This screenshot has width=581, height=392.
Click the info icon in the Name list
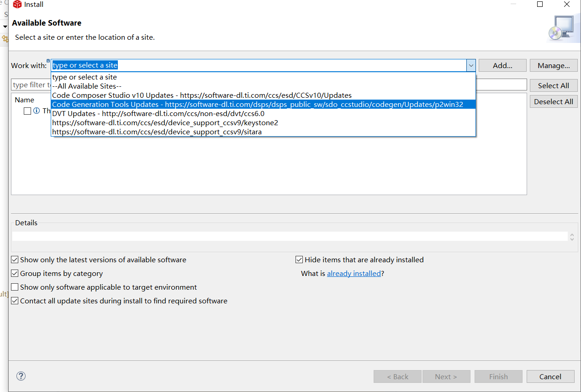click(37, 111)
